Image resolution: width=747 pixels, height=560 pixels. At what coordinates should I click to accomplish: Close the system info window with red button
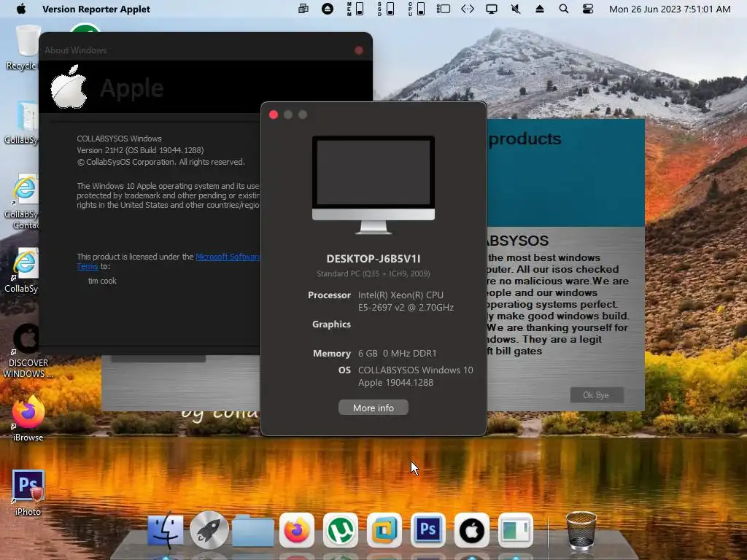click(274, 114)
